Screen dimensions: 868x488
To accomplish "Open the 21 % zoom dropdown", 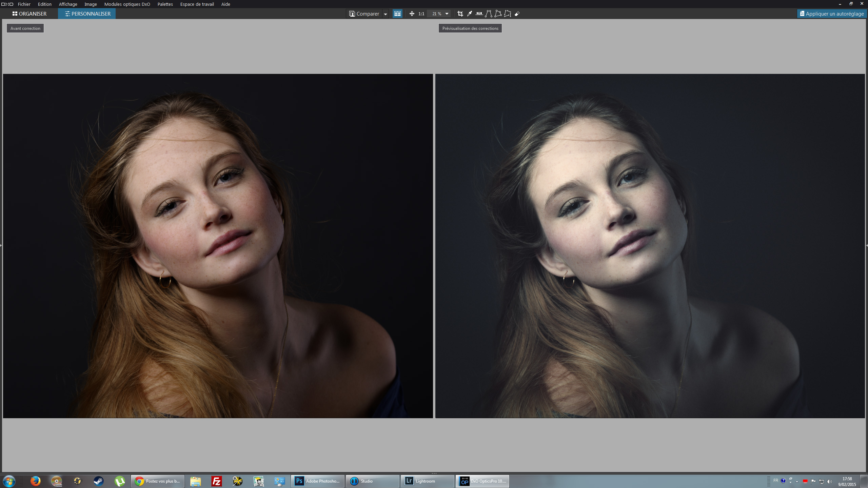I will coord(447,14).
